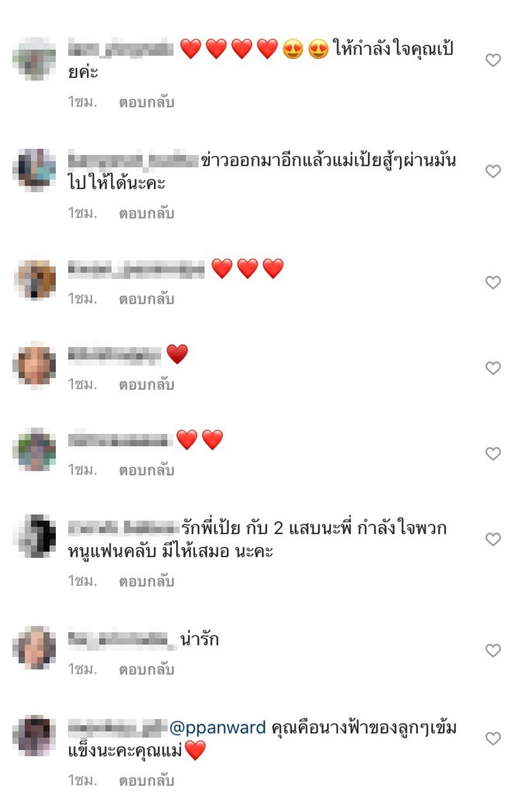Viewport: 529px width, 812px height.
Task: Like the comment with a single heart
Action: pyautogui.click(x=493, y=368)
